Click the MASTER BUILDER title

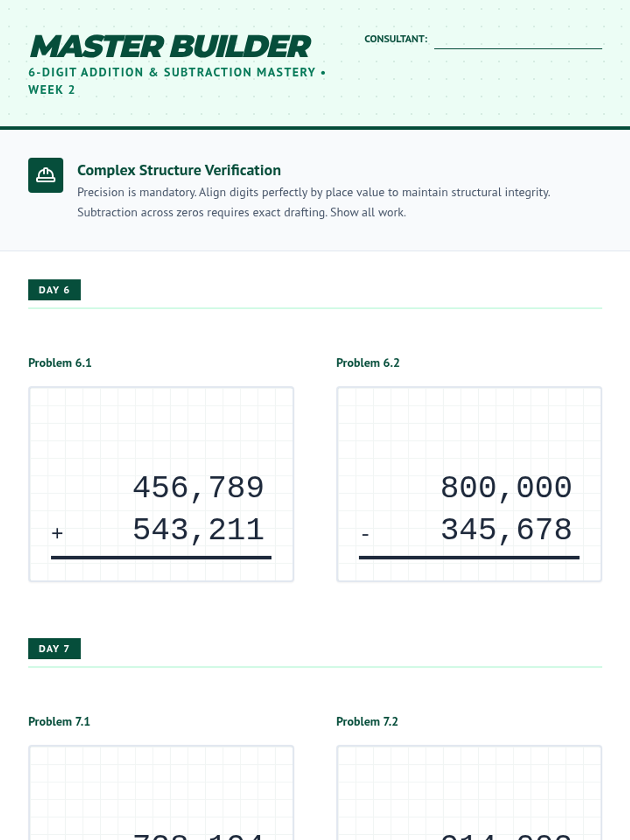[x=171, y=47]
